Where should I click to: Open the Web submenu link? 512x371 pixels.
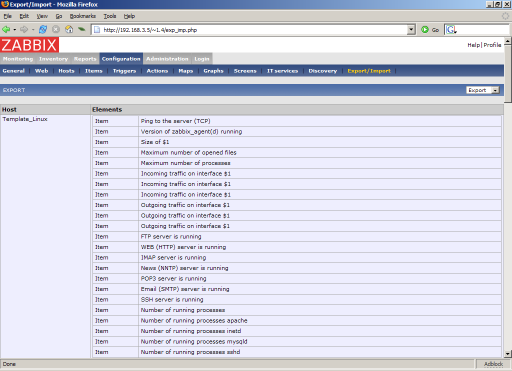pos(41,71)
